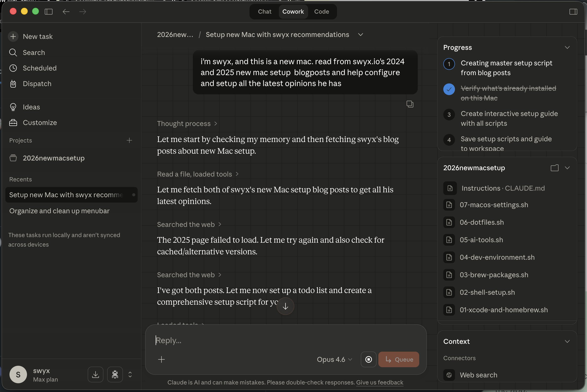Image resolution: width=587 pixels, height=392 pixels.
Task: Switch to the Code tab
Action: pyautogui.click(x=321, y=11)
